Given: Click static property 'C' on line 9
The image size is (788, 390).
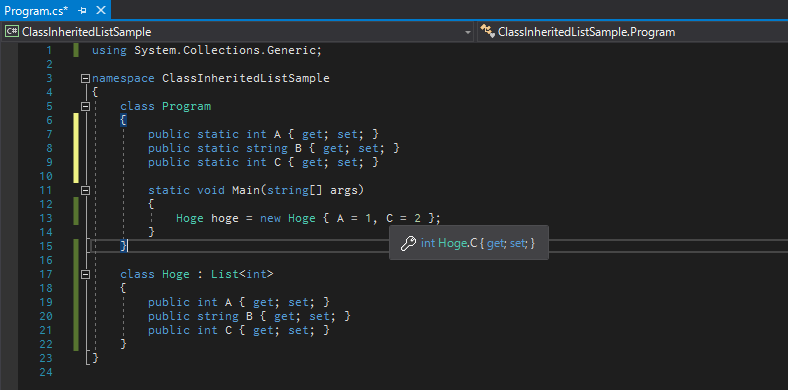Looking at the screenshot, I should coord(277,162).
